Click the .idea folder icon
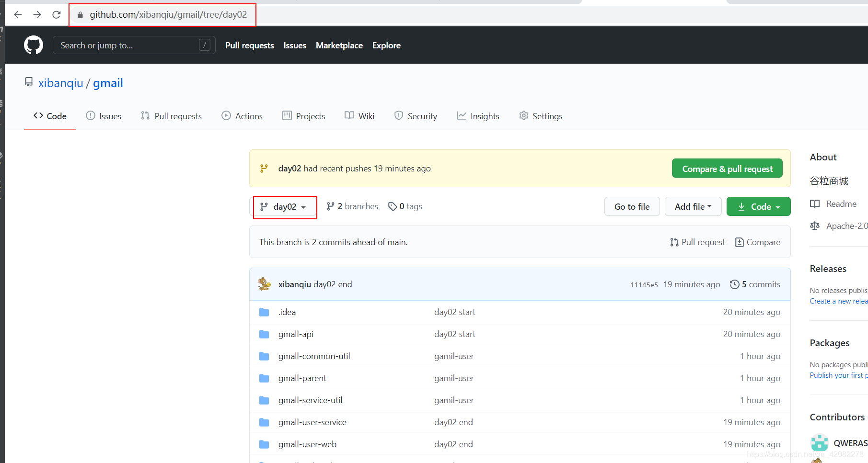Viewport: 868px width, 463px height. click(264, 312)
